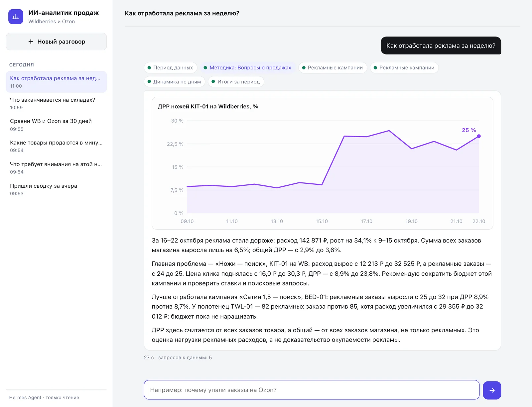The image size is (532, 407).
Task: Open chat 'Что заканчивается на складах?'
Action: (56, 103)
